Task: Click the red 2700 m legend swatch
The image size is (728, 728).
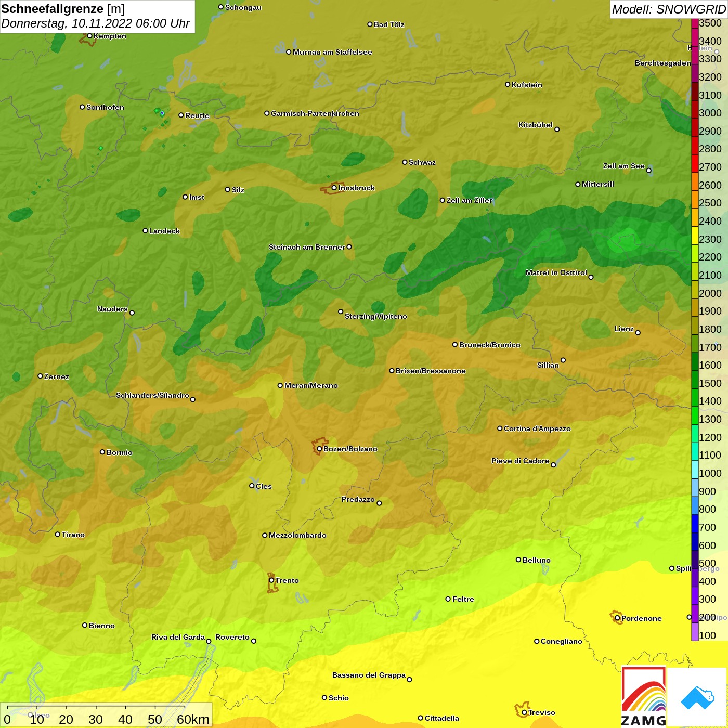Action: (695, 163)
